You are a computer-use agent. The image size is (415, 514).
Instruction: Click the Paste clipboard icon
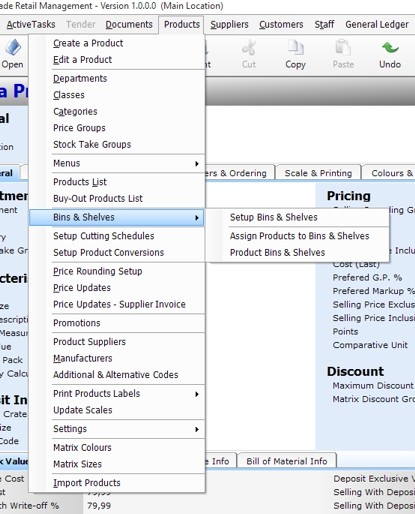tap(343, 48)
